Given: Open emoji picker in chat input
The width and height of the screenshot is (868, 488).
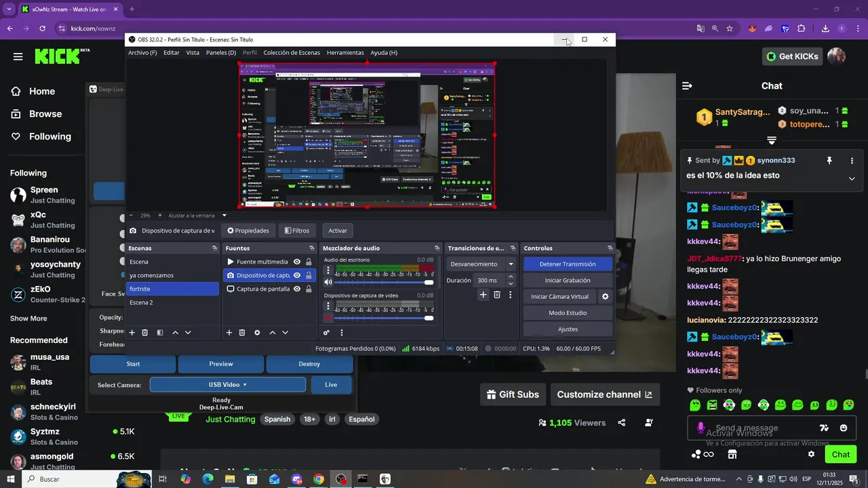Looking at the screenshot, I should coord(844,428).
